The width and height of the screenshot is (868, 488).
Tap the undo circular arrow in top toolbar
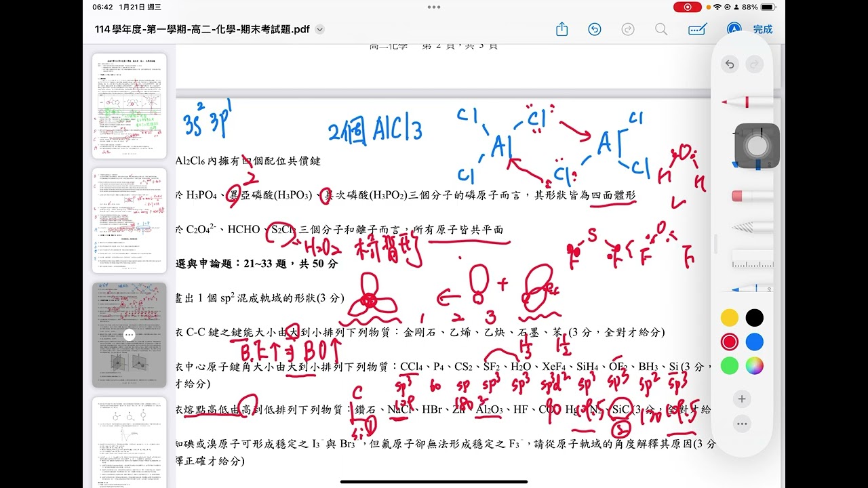(595, 29)
